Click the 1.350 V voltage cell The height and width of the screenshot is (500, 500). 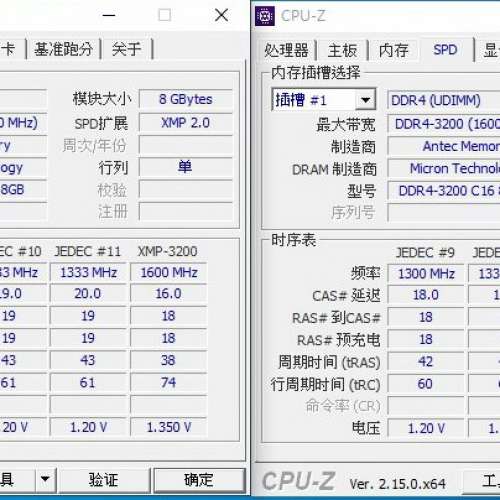tap(169, 427)
